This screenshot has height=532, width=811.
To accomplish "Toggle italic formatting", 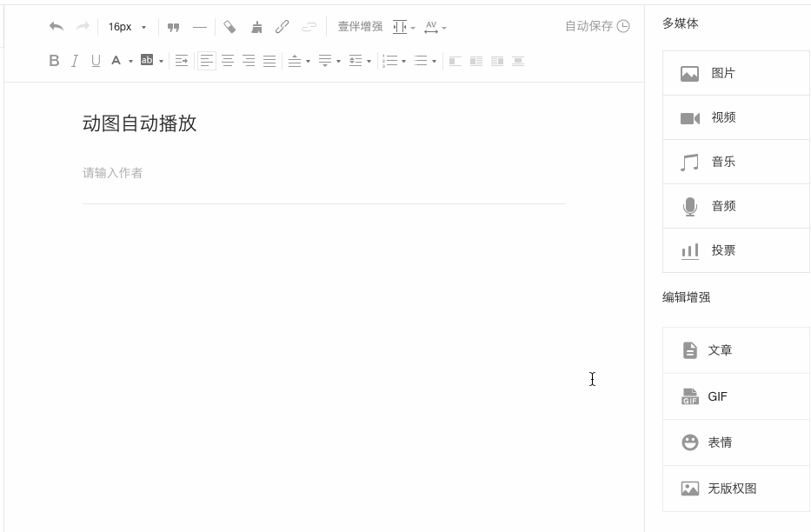I will 75,61.
